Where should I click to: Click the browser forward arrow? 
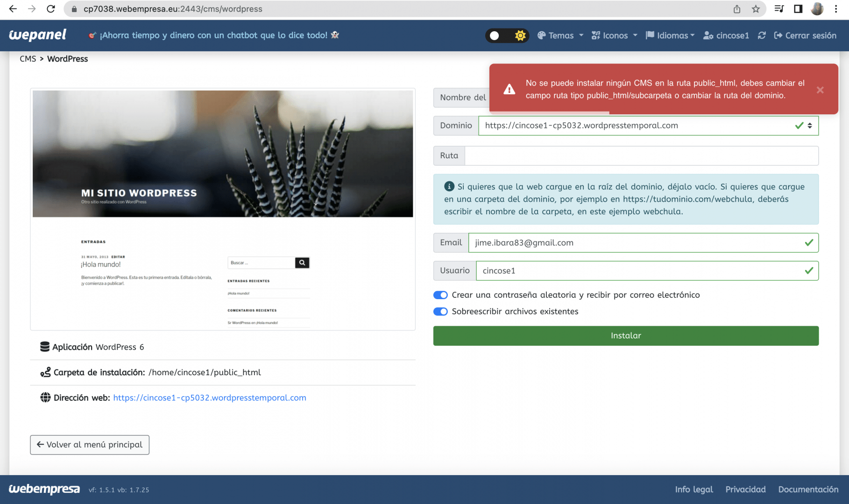pos(32,9)
